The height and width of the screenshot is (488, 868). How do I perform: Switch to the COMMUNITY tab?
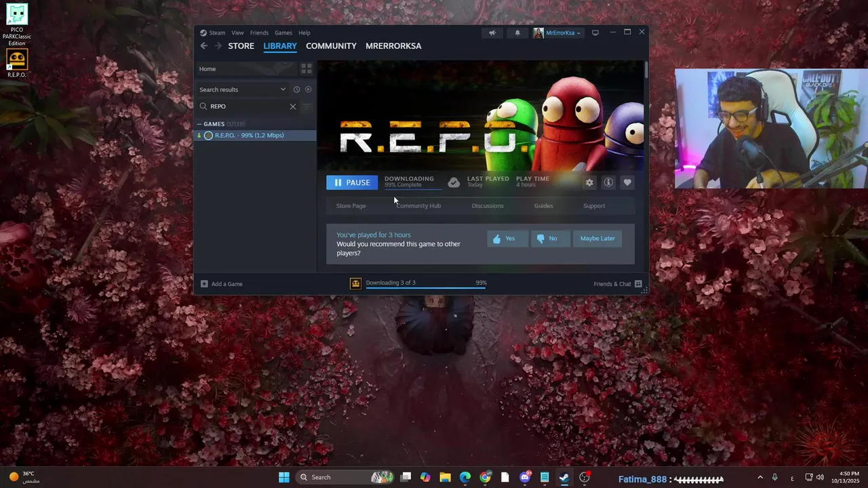tap(331, 46)
